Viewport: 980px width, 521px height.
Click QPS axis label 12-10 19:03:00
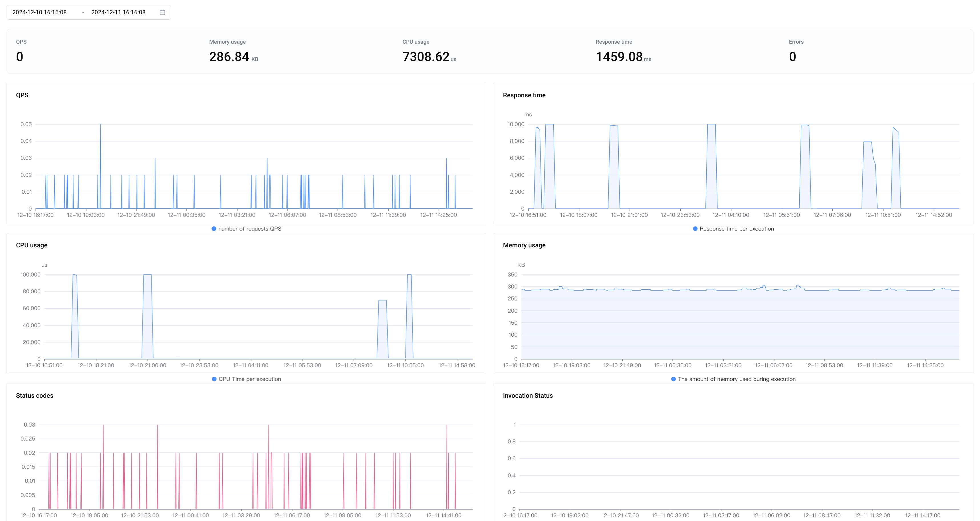click(x=86, y=215)
